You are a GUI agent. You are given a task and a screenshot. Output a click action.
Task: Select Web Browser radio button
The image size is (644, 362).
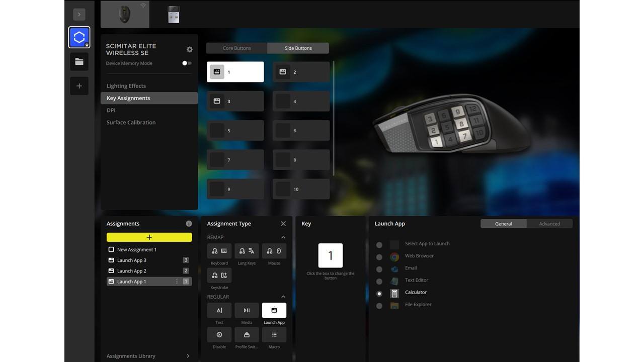[x=379, y=257]
